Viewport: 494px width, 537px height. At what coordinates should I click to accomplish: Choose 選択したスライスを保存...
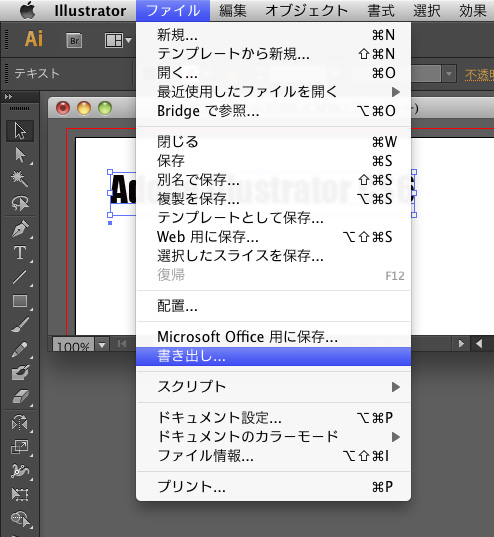point(273,255)
